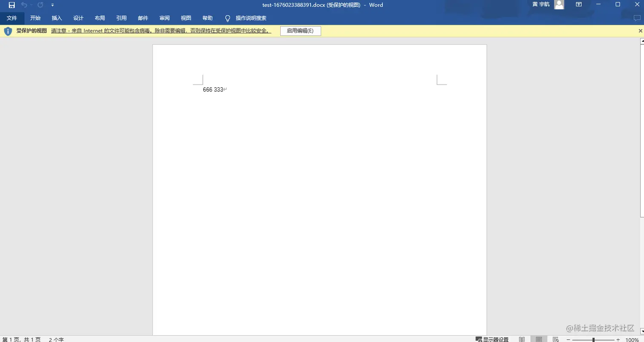
Task: Click the Redo icon in title bar
Action: tap(40, 5)
